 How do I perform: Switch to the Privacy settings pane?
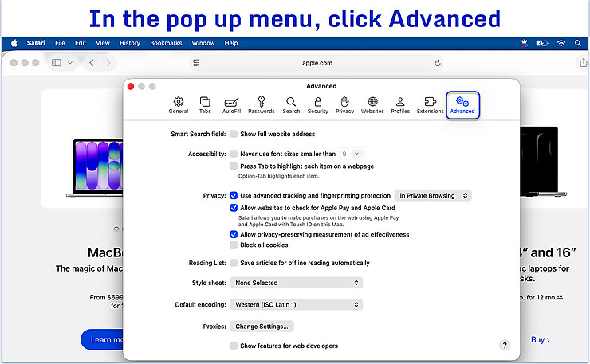pyautogui.click(x=344, y=105)
